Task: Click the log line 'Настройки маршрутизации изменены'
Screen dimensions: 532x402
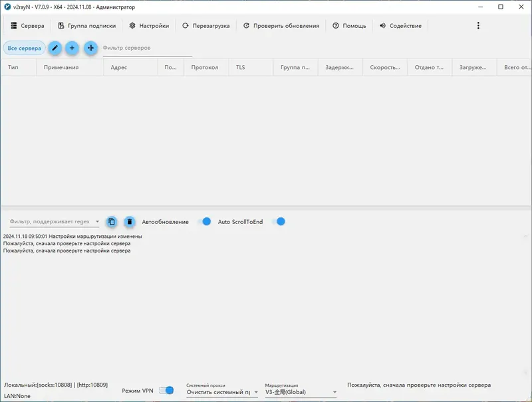Action: [x=72, y=237]
